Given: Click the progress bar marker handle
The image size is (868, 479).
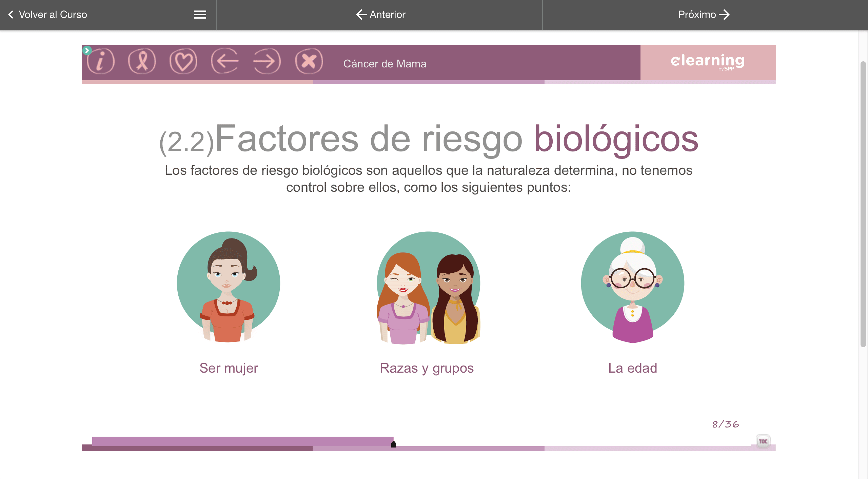Looking at the screenshot, I should [394, 444].
